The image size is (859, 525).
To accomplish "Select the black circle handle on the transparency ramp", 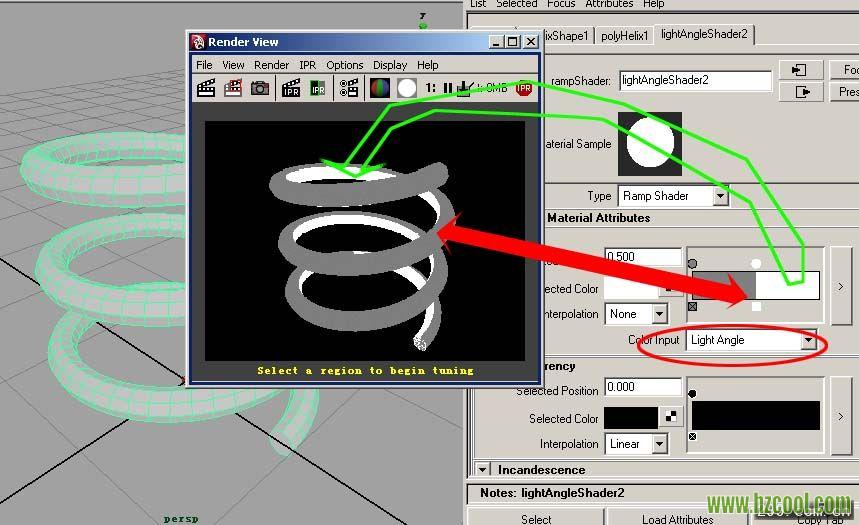I will pyautogui.click(x=692, y=393).
